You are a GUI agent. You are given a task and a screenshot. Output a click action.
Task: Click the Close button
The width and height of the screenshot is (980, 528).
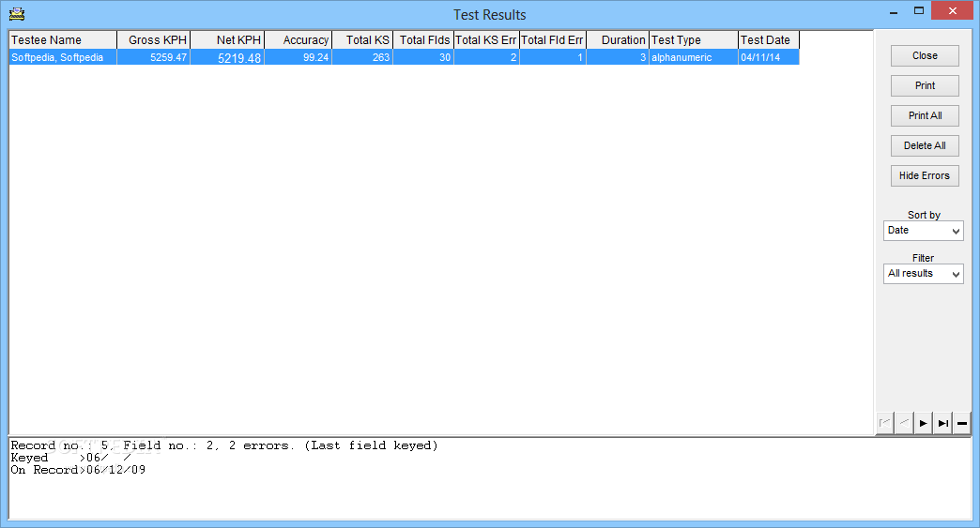coord(925,55)
